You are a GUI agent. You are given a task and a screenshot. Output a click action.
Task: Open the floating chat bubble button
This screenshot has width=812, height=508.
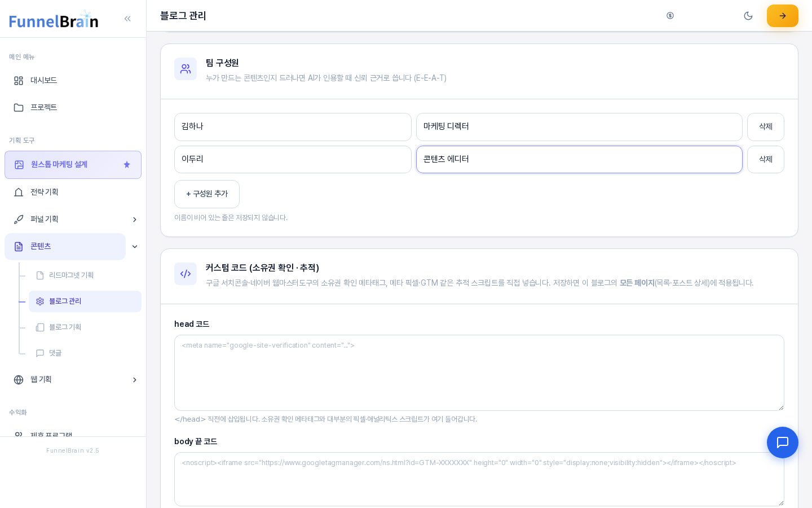point(783,443)
